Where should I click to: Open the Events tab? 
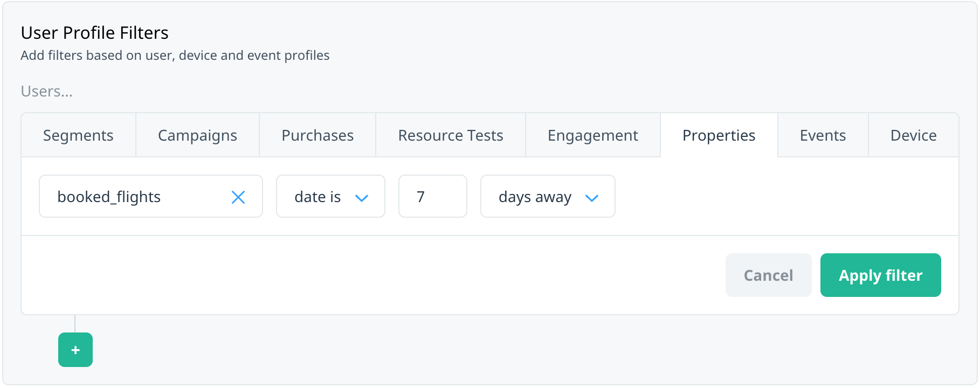tap(823, 135)
